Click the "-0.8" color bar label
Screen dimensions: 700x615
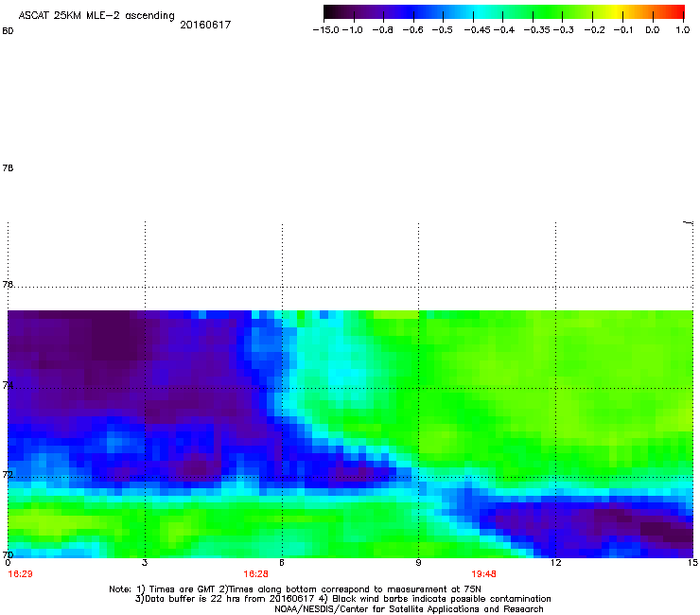click(382, 30)
